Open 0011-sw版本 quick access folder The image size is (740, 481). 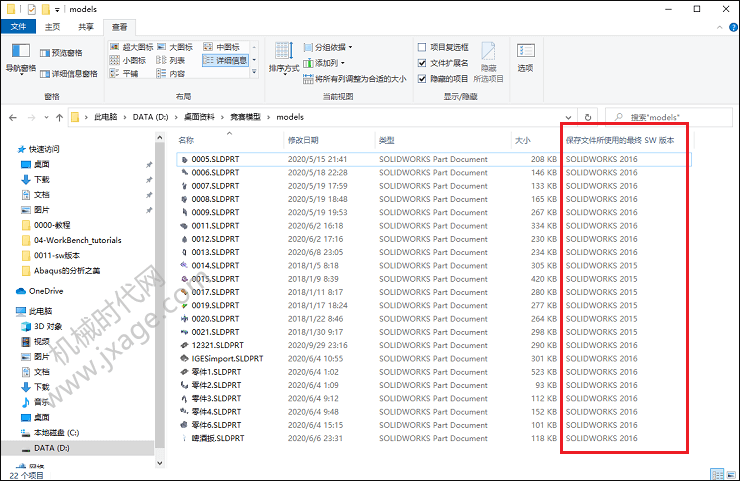point(51,255)
